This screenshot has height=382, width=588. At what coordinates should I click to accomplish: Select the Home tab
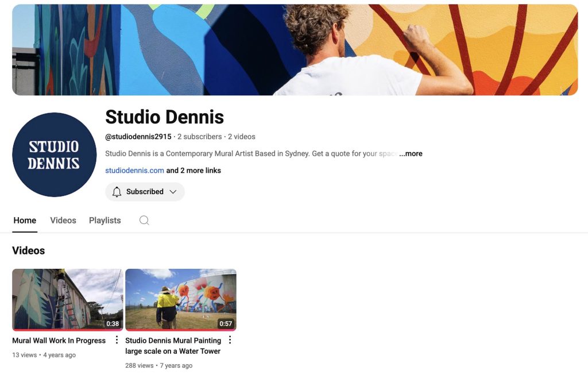[24, 220]
